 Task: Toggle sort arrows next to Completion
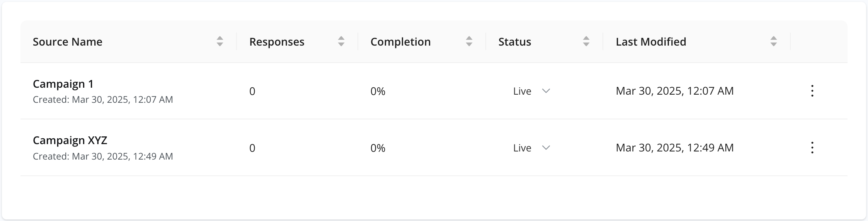point(469,41)
